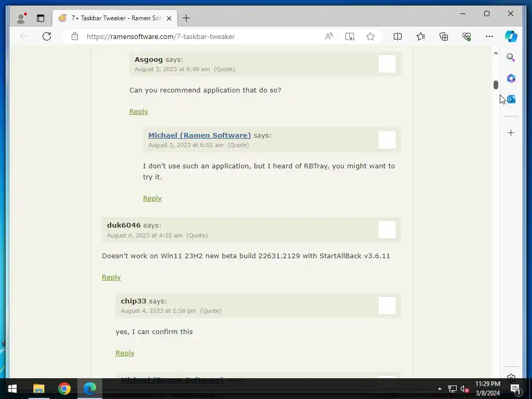Click duk6046's avatar placeholder
Image resolution: width=532 pixels, height=399 pixels.
387,230
